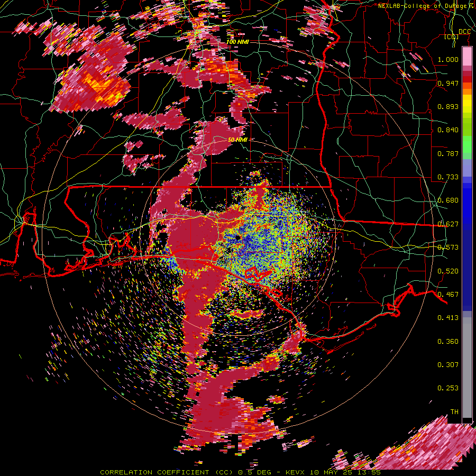
Task: Click the 50 NMI range ring label
Action: click(x=237, y=140)
